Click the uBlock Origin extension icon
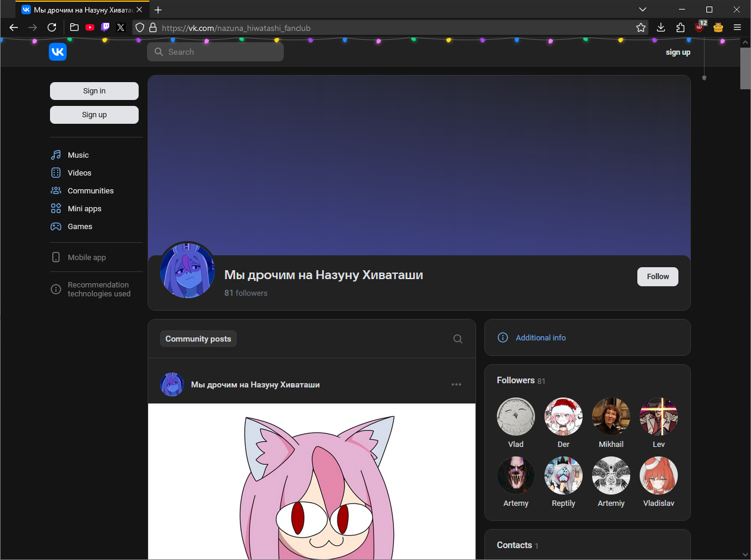Screen dimensions: 751x560 [x=699, y=27]
